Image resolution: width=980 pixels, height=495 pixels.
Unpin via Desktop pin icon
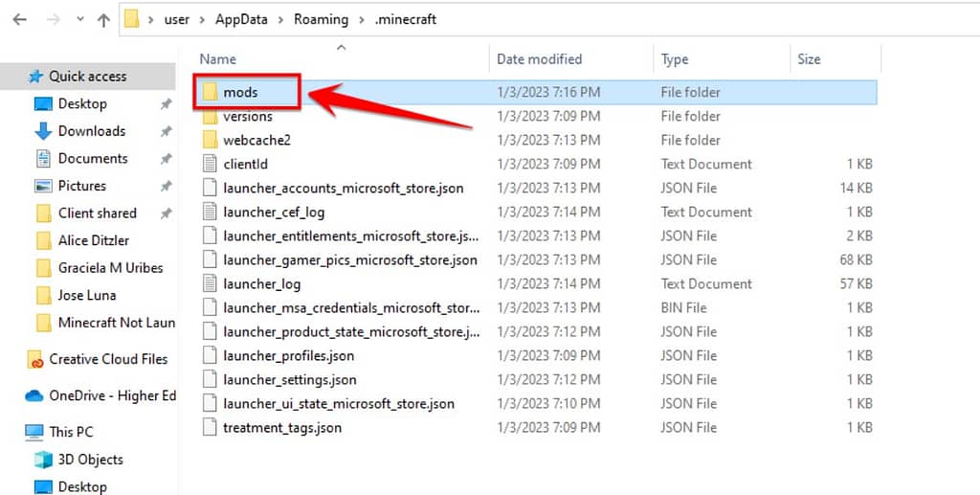(166, 104)
